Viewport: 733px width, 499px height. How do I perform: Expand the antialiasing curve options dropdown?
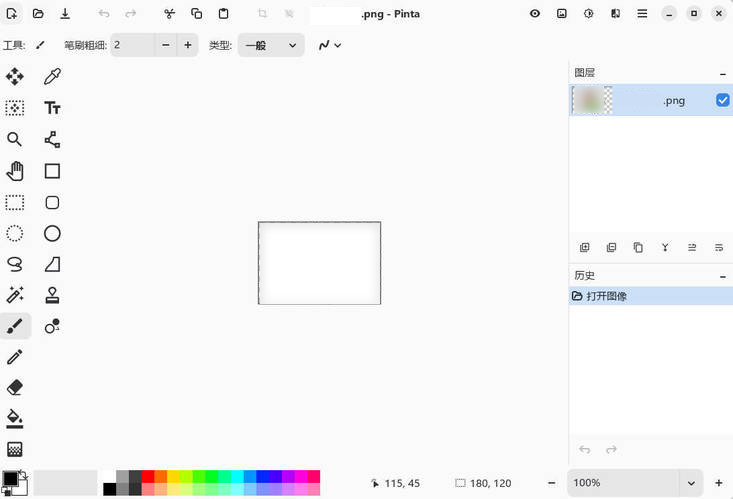click(330, 45)
